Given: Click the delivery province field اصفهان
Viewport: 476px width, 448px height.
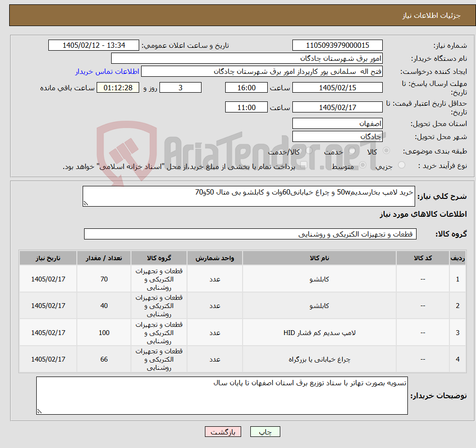Looking at the screenshot, I should [x=337, y=124].
